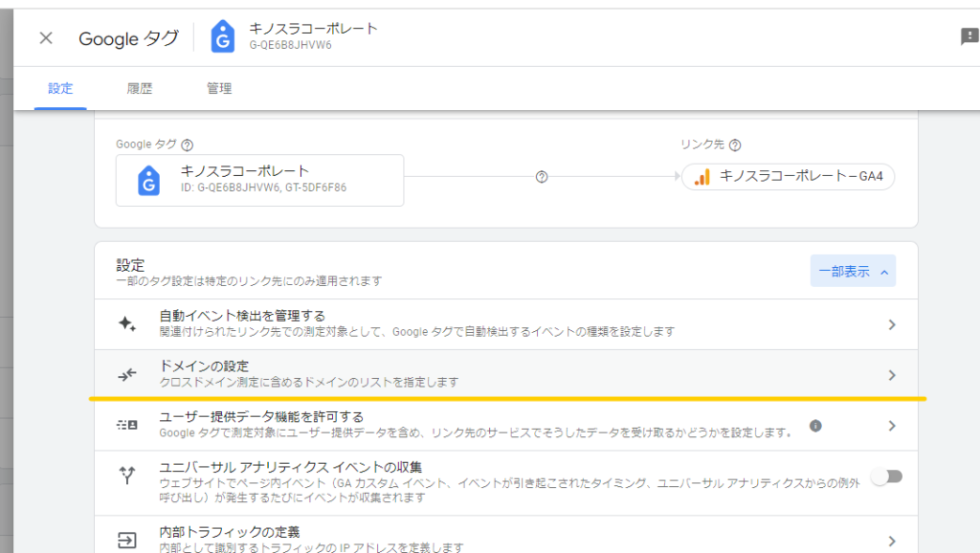Click the fork icon for Universal Analytics events
Viewport: 980px width, 553px height.
point(127,476)
